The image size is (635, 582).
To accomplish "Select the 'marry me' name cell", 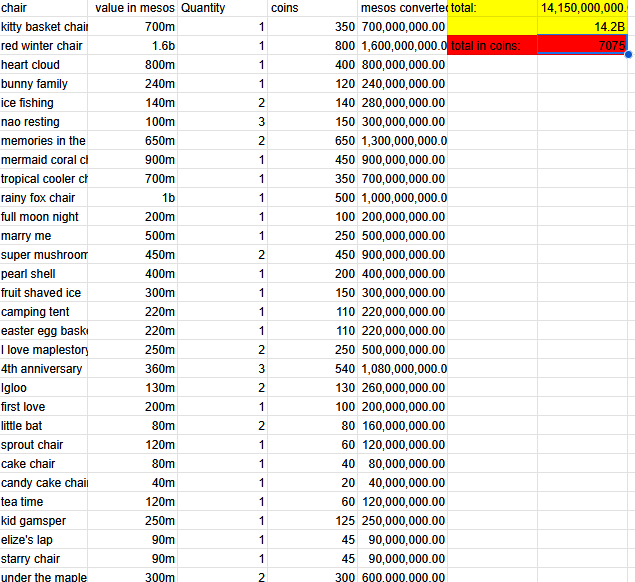I will coord(44,236).
